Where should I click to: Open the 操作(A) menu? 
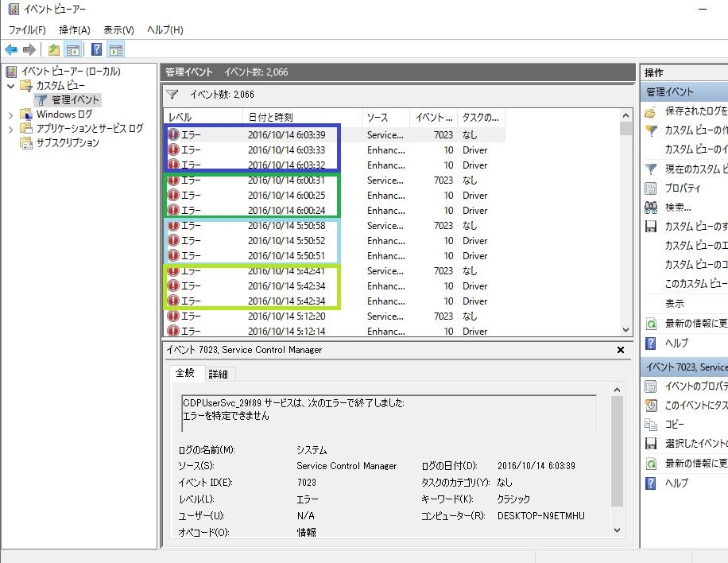[x=74, y=30]
